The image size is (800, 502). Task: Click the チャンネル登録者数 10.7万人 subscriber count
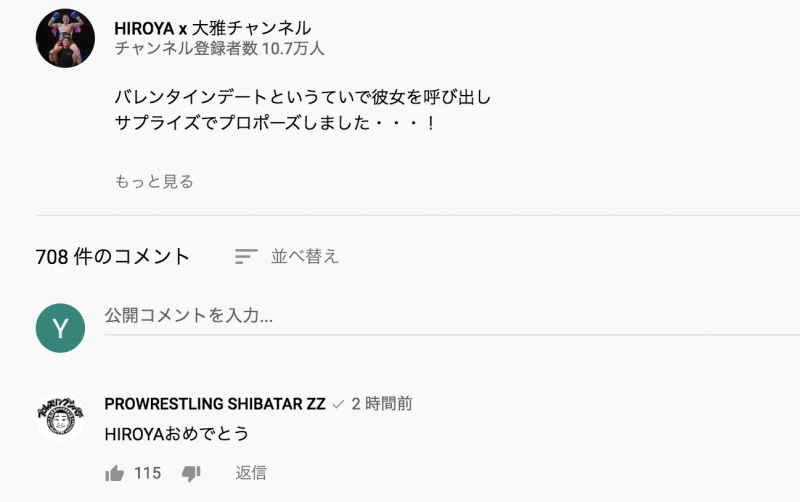pyautogui.click(x=219, y=48)
